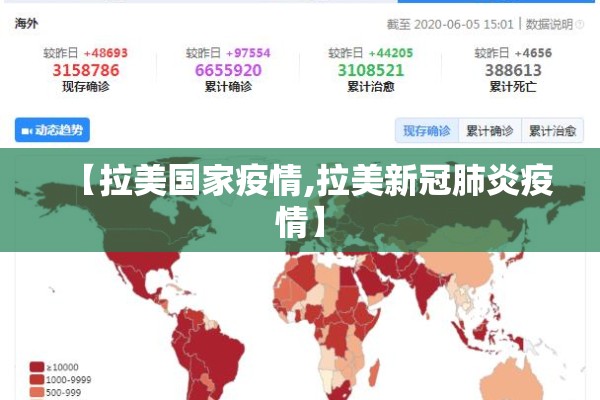600x400 pixels.
Task: Click the 海外 section heading
Action: click(x=26, y=24)
